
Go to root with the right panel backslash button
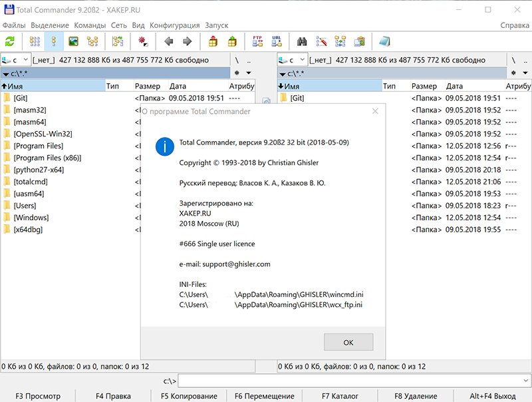point(513,61)
